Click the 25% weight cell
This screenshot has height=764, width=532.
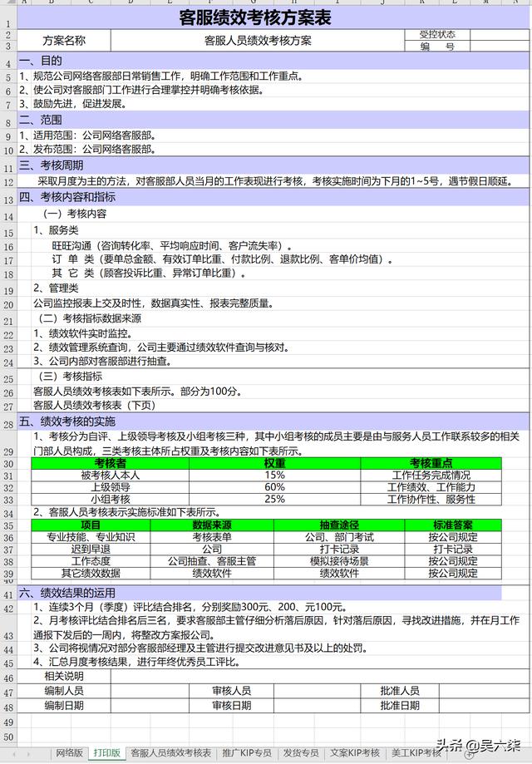click(x=275, y=499)
